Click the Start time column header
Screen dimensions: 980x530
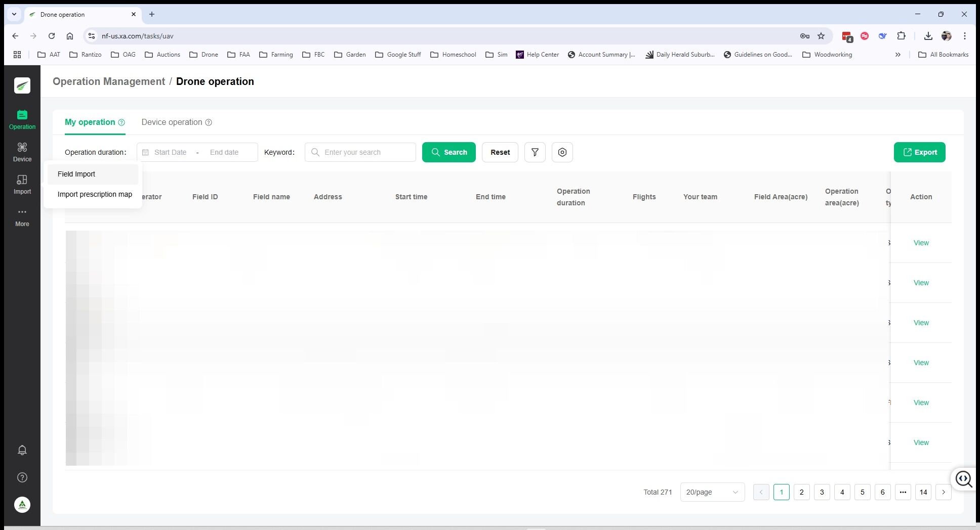411,197
